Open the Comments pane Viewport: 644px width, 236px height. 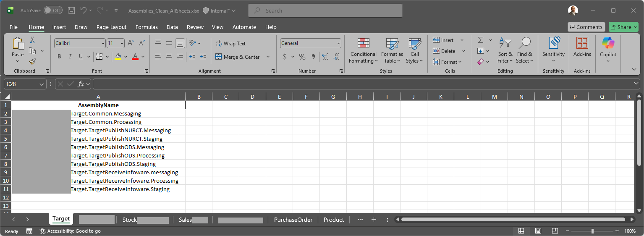tap(586, 27)
